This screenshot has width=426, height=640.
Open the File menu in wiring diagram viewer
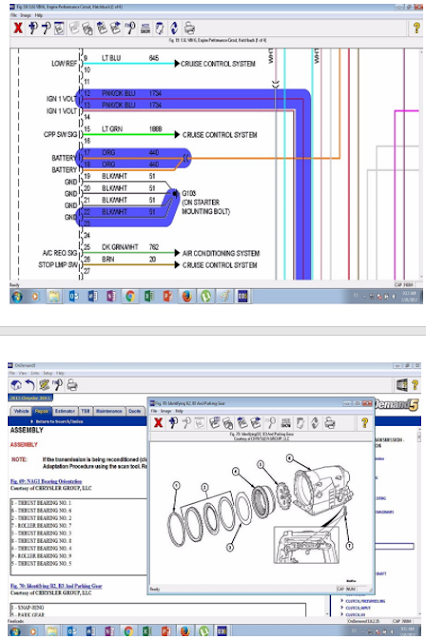(x=14, y=15)
